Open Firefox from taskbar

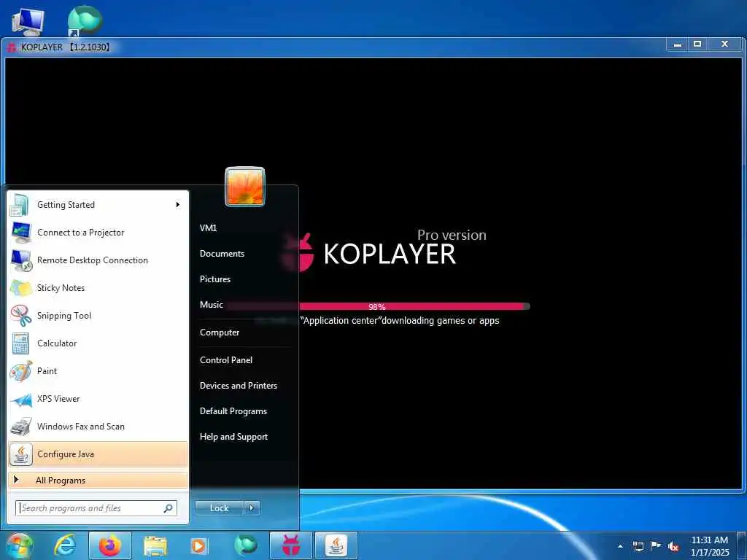click(x=110, y=545)
